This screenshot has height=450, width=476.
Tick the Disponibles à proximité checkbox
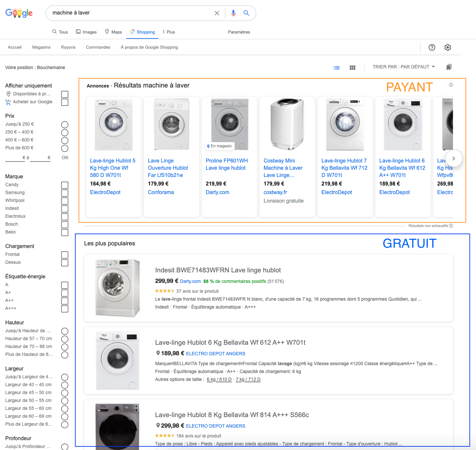tap(65, 94)
